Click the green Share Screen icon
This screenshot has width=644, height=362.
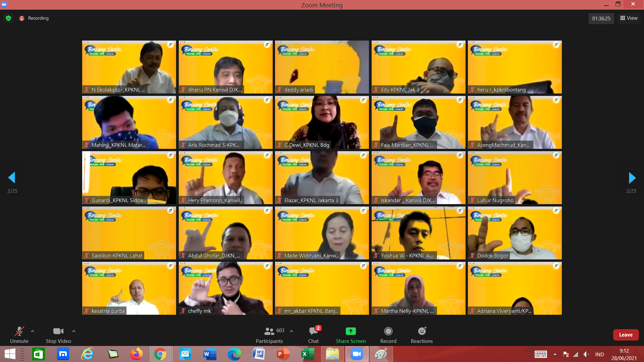(351, 331)
